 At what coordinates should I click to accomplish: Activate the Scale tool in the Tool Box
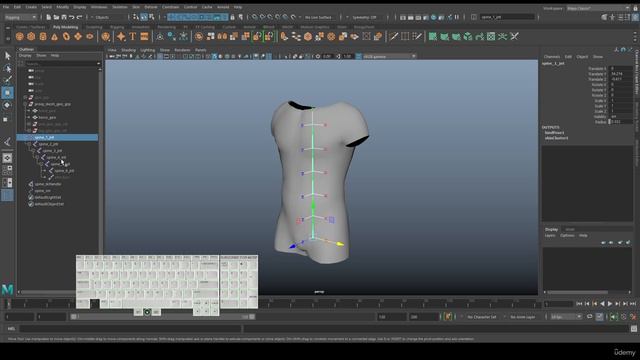pyautogui.click(x=6, y=119)
